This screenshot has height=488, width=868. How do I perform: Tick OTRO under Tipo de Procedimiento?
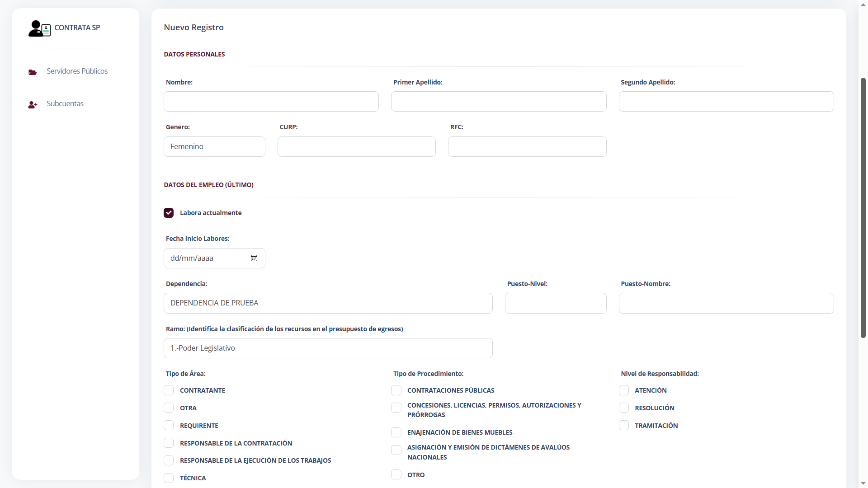[396, 474]
